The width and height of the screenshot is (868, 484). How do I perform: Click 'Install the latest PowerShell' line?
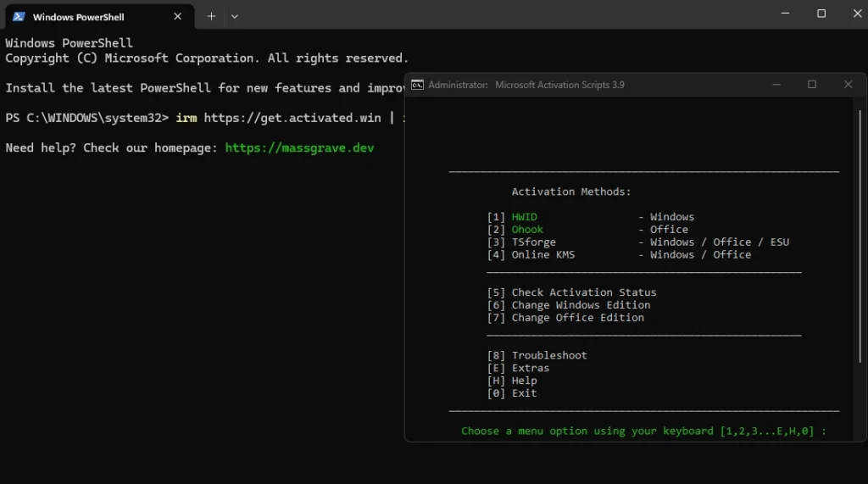205,88
